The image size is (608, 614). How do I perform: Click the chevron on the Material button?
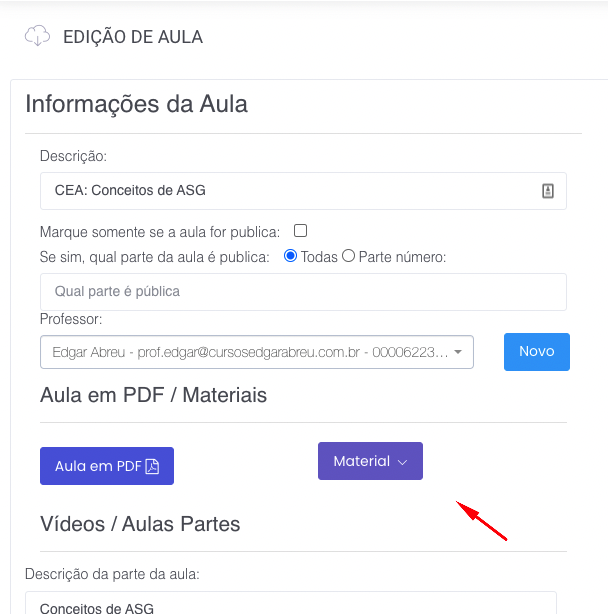point(403,462)
